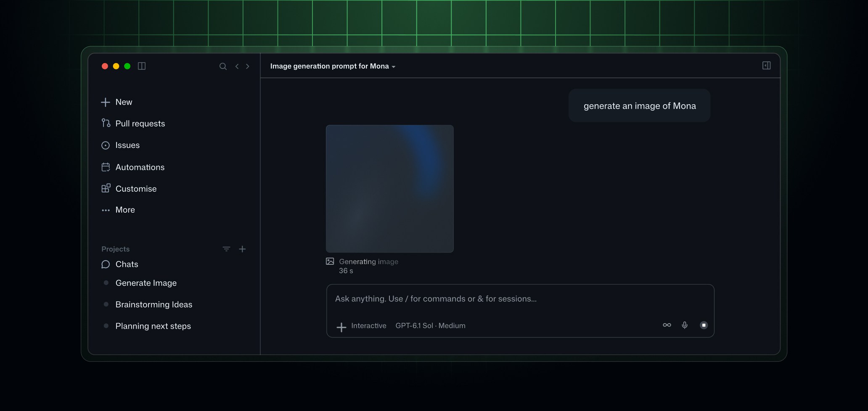Click the infinity icon in composer
Viewport: 868px width, 411px height.
pos(667,325)
